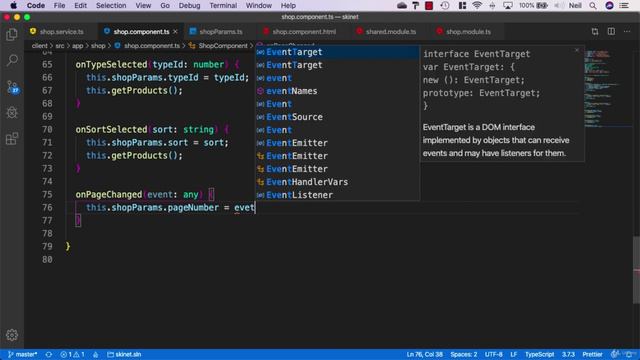Open the Code application menu
The width and height of the screenshot is (640, 360).
tap(36, 6)
